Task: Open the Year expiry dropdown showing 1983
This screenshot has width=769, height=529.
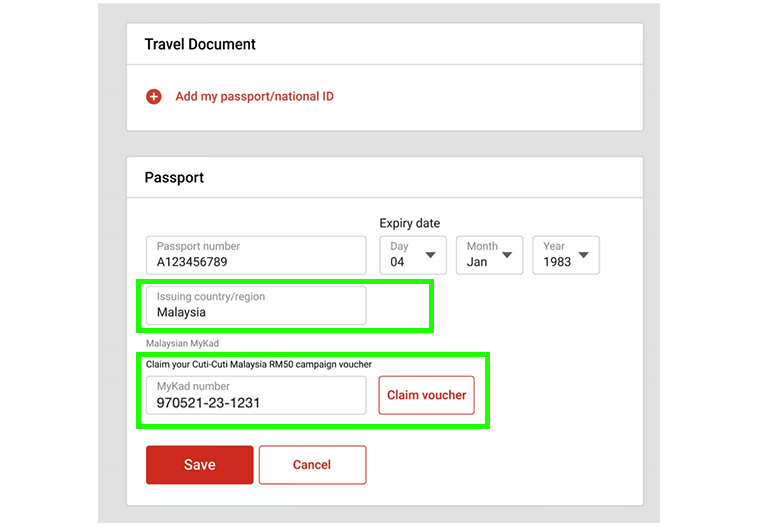Action: tap(565, 255)
